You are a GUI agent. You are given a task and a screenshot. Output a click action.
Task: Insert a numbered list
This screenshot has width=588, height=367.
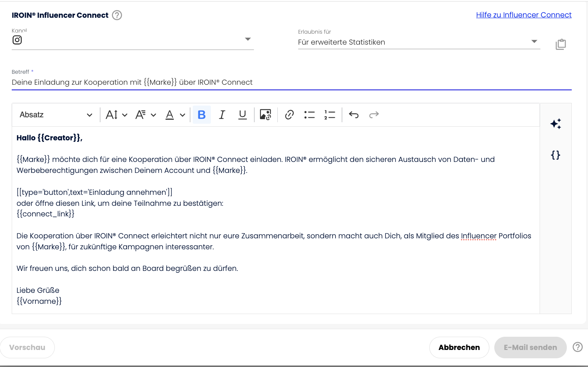[x=330, y=115]
